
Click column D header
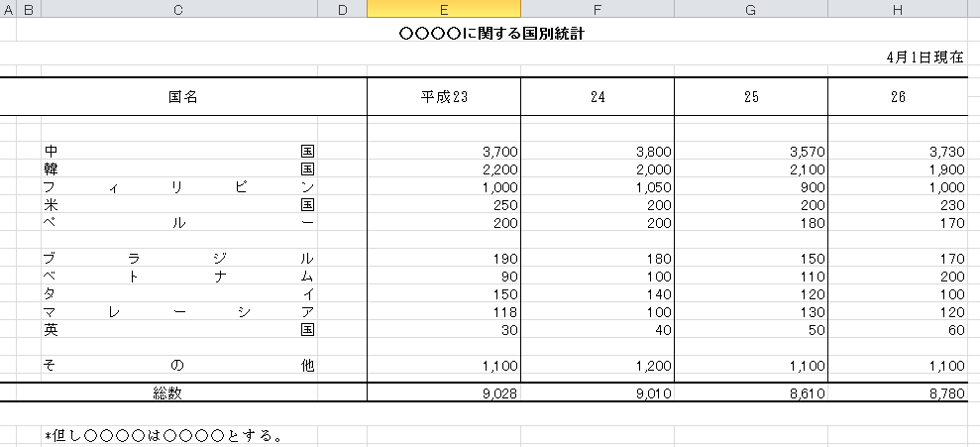pyautogui.click(x=342, y=9)
